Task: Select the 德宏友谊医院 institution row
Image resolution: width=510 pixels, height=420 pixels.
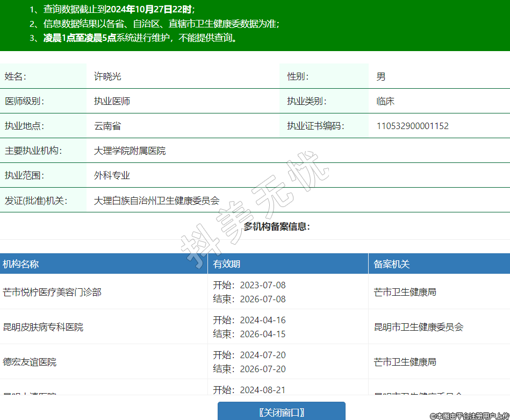Action: (x=30, y=362)
